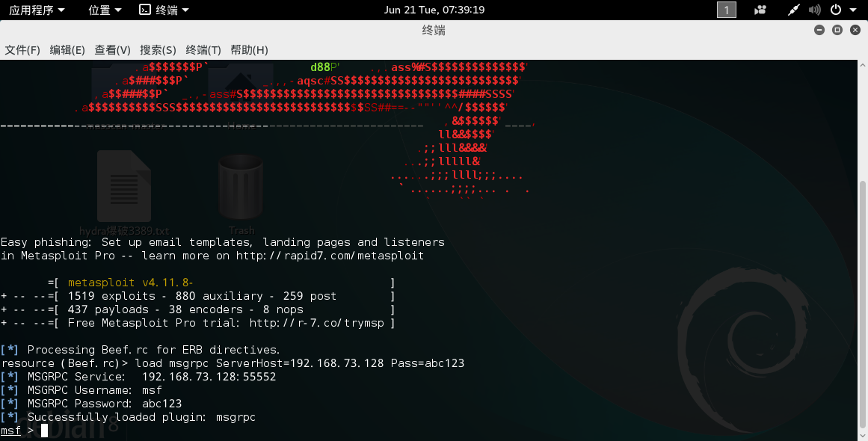This screenshot has width=868, height=441.
Task: Click the terminal vertical scrollbar
Action: (863, 299)
